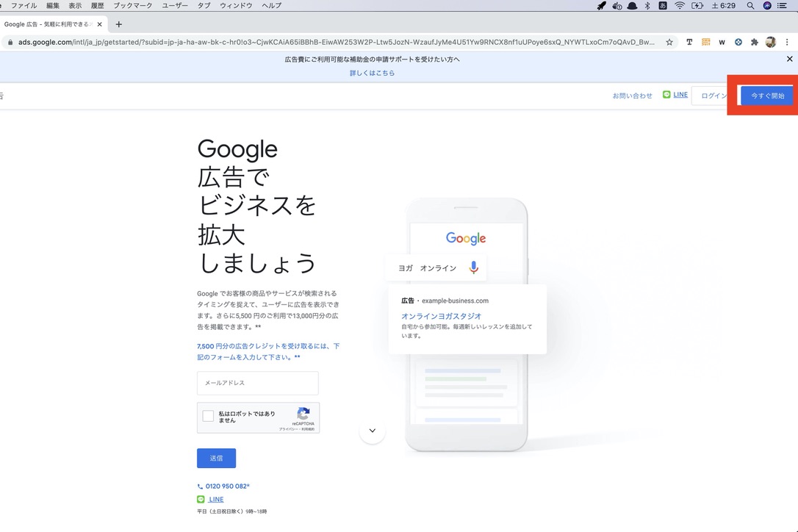
Task: Click the 0120 950 082 phone number link
Action: (x=227, y=486)
